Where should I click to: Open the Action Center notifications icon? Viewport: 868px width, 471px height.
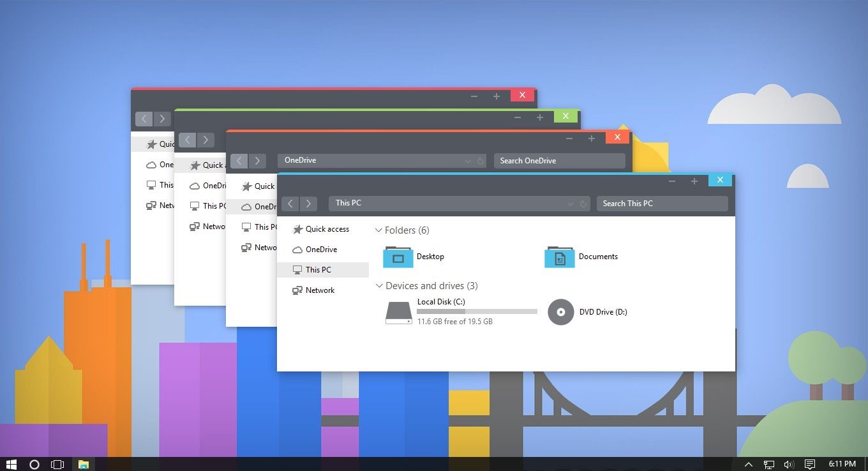(x=809, y=464)
